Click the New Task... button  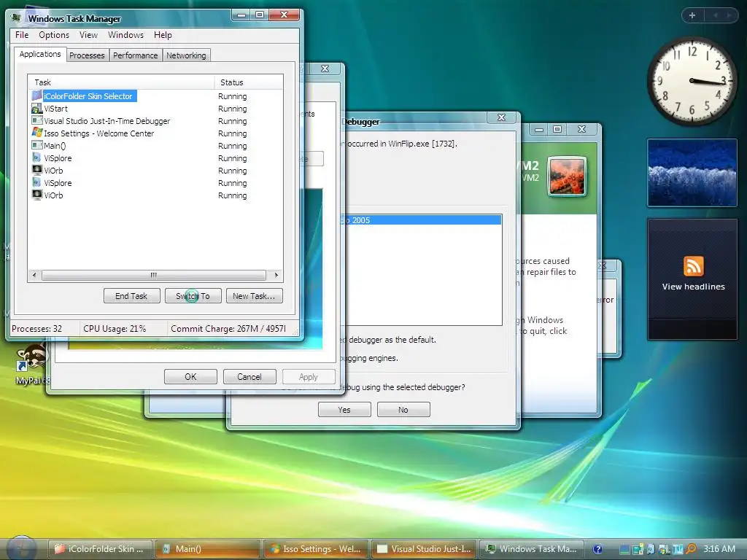[254, 296]
